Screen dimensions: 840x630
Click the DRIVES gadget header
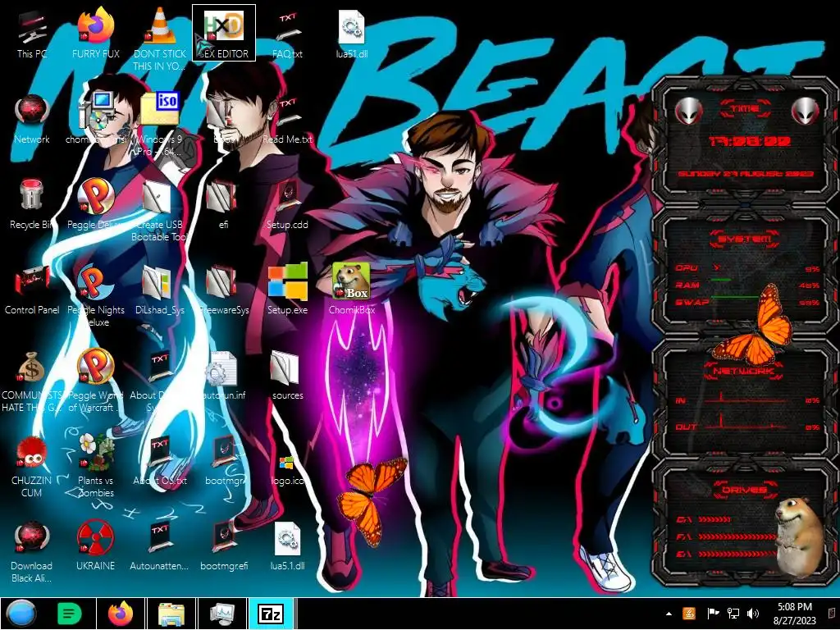point(745,490)
